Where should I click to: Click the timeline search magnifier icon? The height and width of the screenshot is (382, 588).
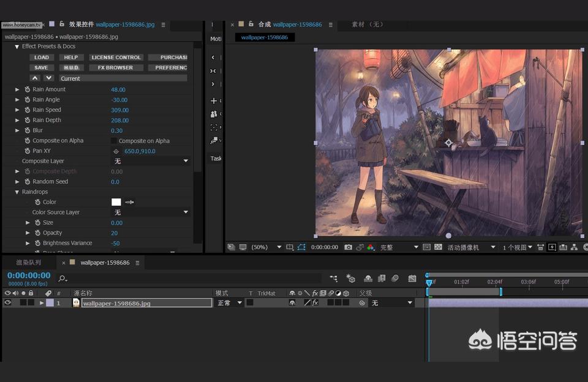(x=62, y=279)
